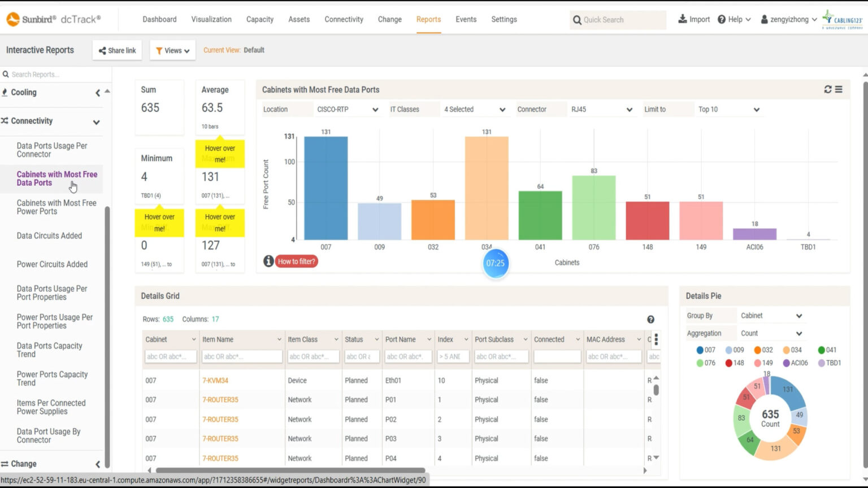Open the grid column options kebab icon
Screen dimensions: 868x488
[x=656, y=339]
